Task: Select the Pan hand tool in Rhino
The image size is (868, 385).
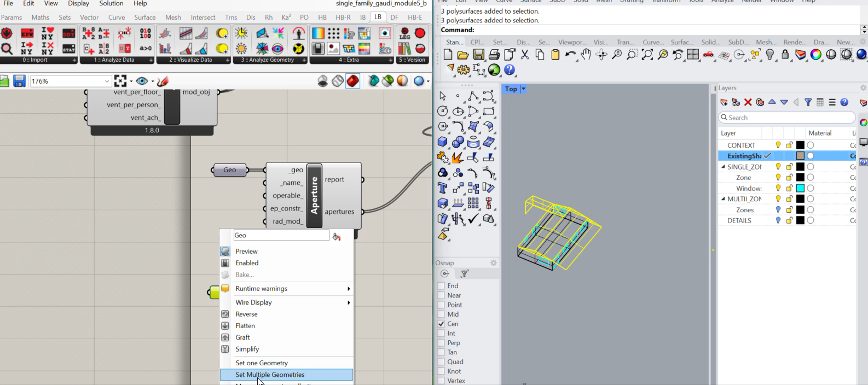Action: [586, 55]
